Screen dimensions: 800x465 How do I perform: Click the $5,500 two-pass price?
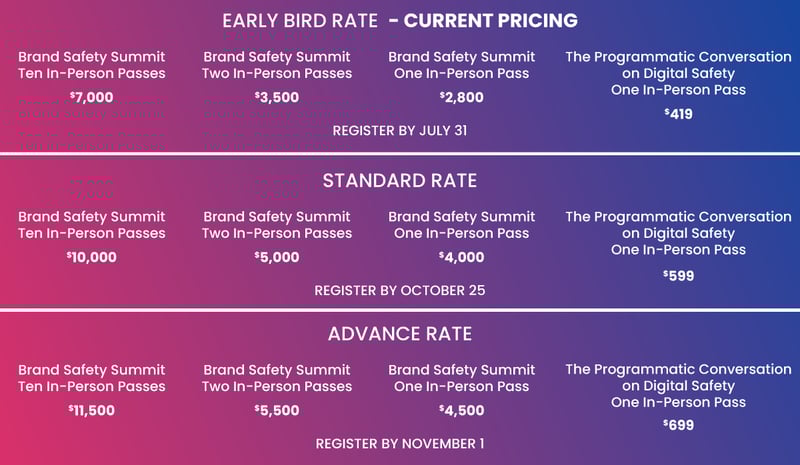point(277,410)
